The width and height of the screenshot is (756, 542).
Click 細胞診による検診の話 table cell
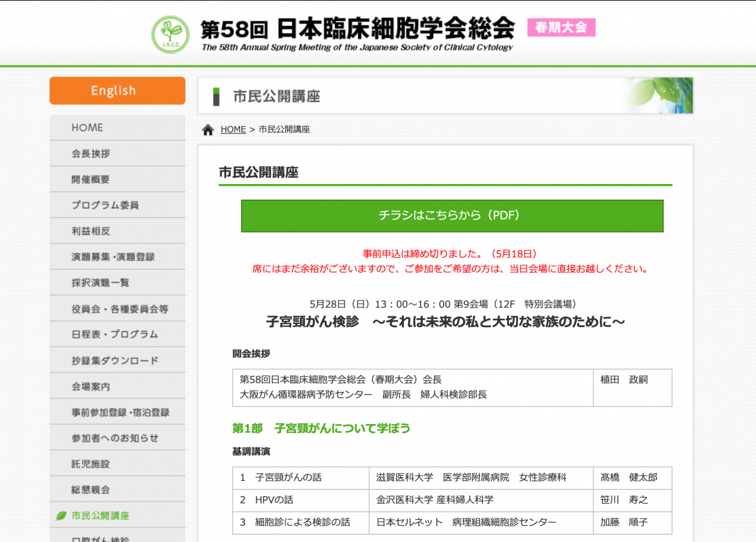301,522
